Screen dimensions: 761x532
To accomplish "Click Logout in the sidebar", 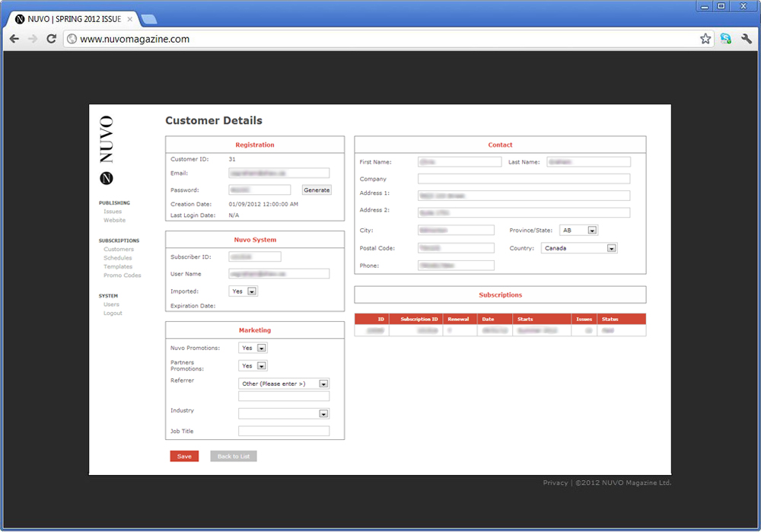I will (113, 314).
